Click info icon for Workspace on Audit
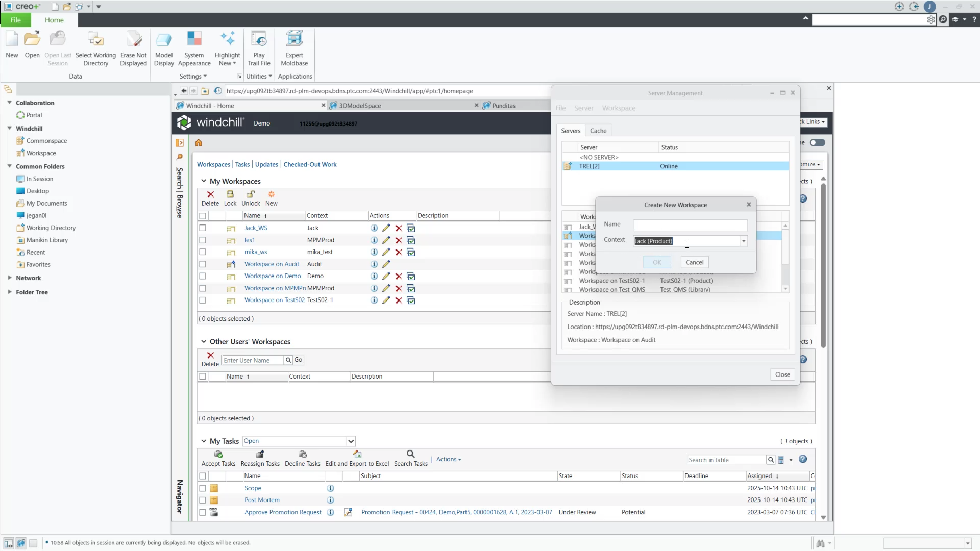The width and height of the screenshot is (980, 551). pos(374,264)
